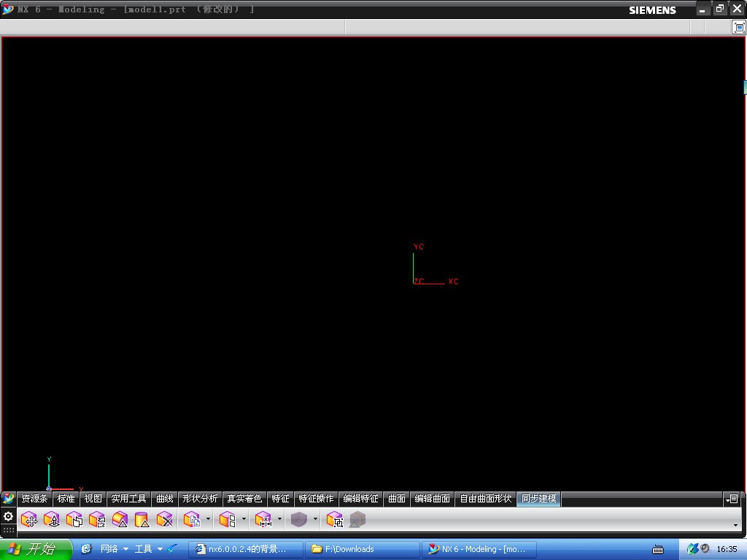Click the green-blue tray application icon
Viewport: 747px width, 560px height.
point(693,549)
